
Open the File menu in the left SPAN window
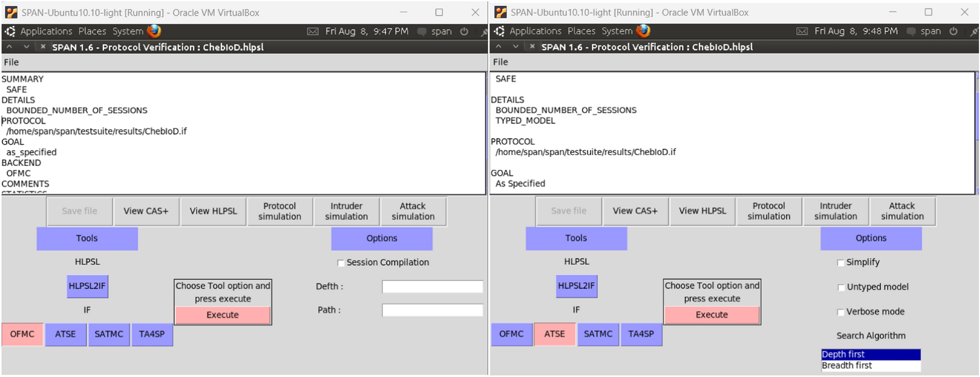click(11, 62)
